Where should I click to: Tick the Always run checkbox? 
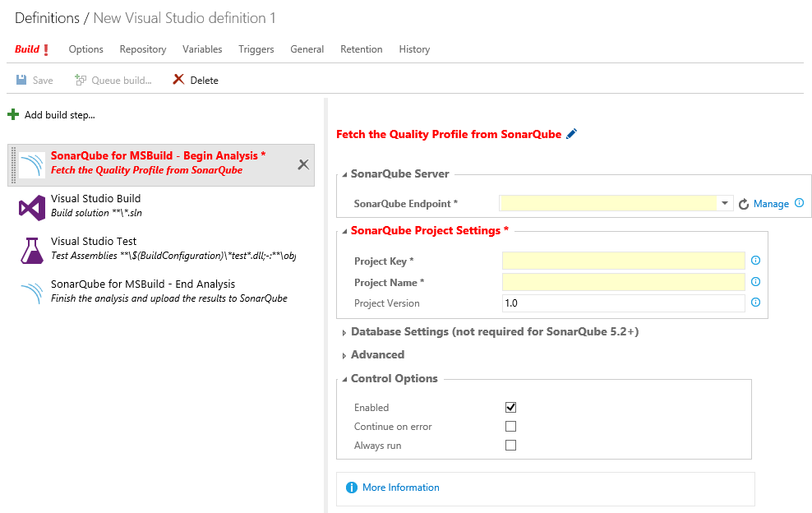510,446
